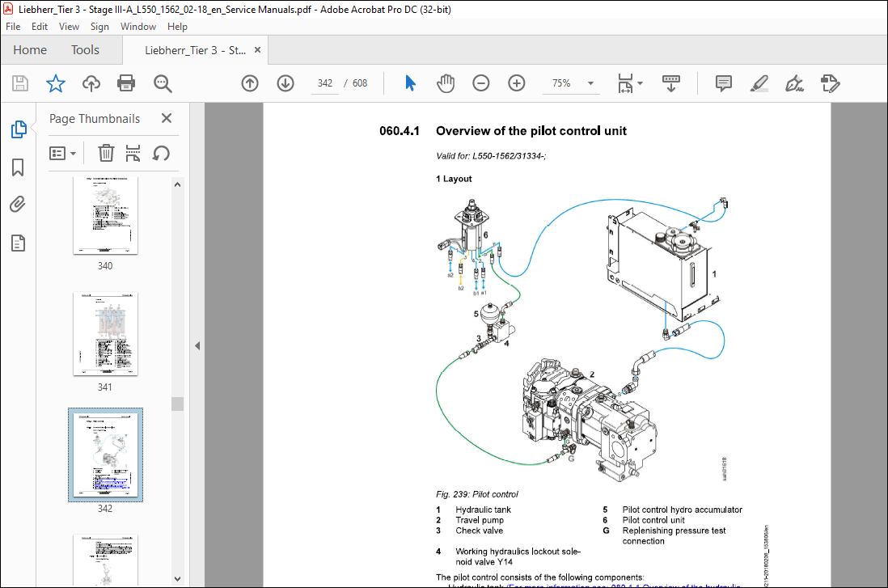
Task: Click the fit page width icon
Action: (x=625, y=83)
